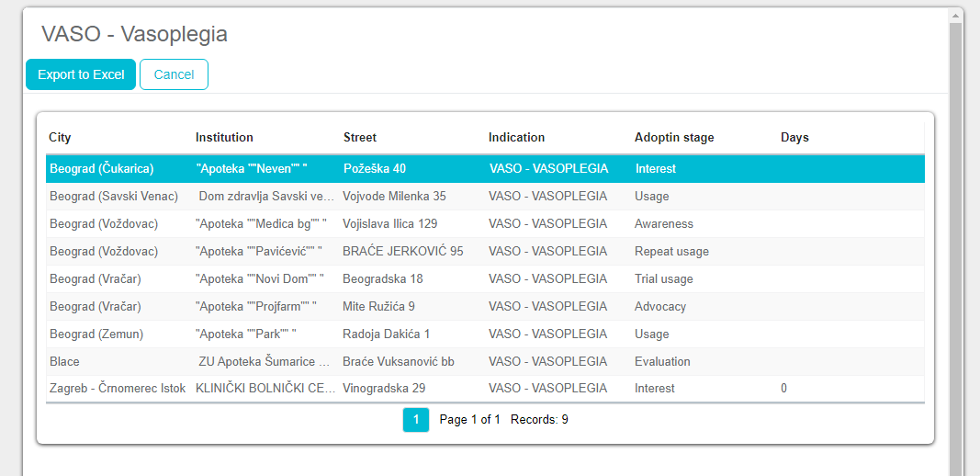Select the Beogradska 18 row
This screenshot has width=980, height=476.
(382, 279)
